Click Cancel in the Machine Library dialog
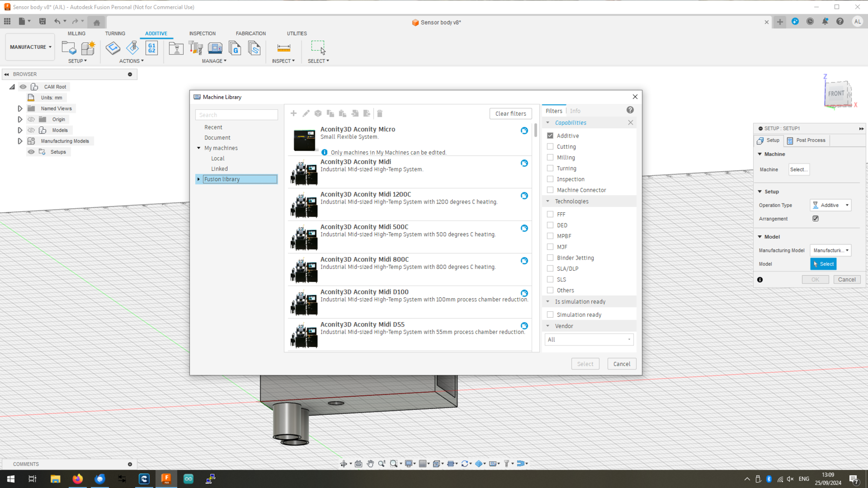Screen dimensions: 868x488 621,364
